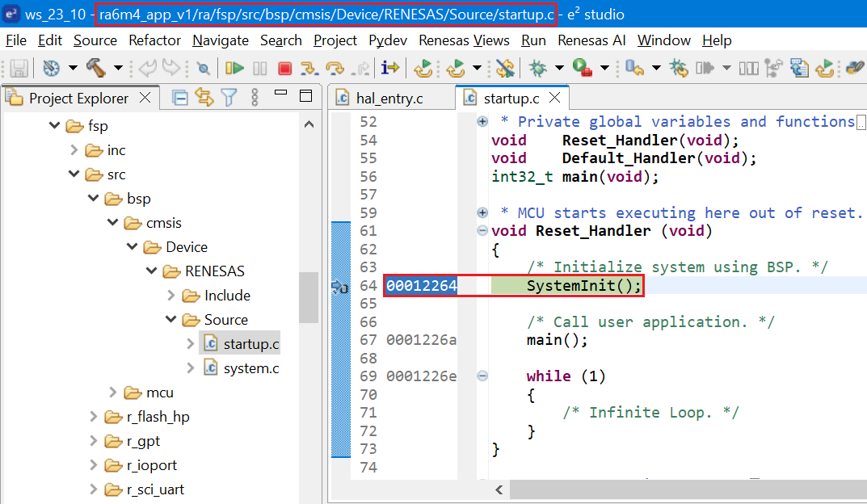Click the database with back-arrow icon
The width and height of the screenshot is (867, 504).
pos(635,69)
